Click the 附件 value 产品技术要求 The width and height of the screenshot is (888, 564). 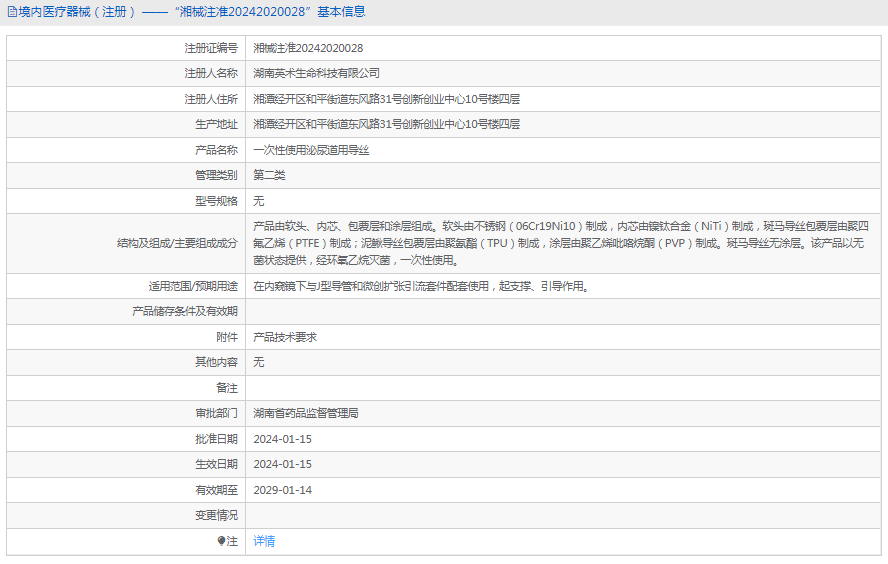(x=285, y=337)
